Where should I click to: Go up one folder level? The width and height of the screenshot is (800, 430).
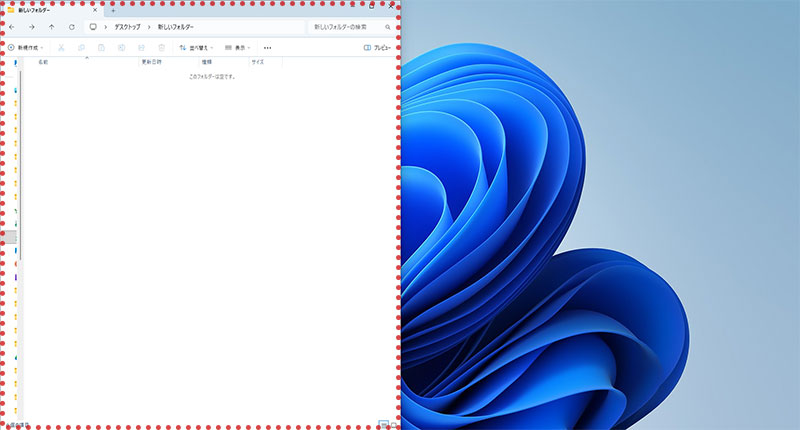coord(52,27)
